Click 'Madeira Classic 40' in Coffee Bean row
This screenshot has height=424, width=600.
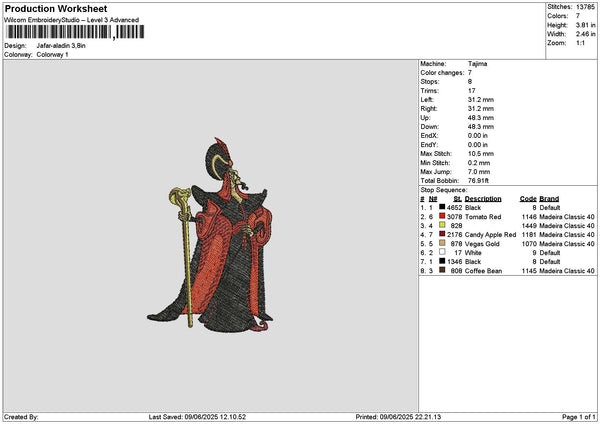pyautogui.click(x=567, y=271)
